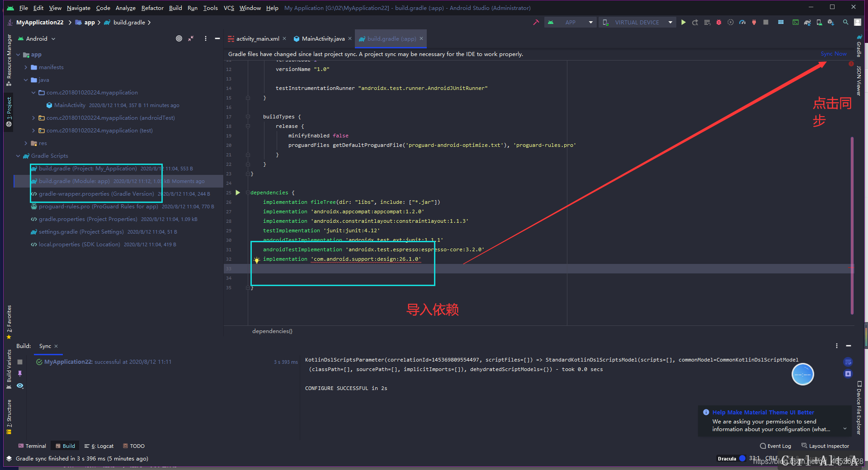Open the VIRTUAL DEVICE selector dropdown
This screenshot has height=470, width=868.
pos(637,22)
